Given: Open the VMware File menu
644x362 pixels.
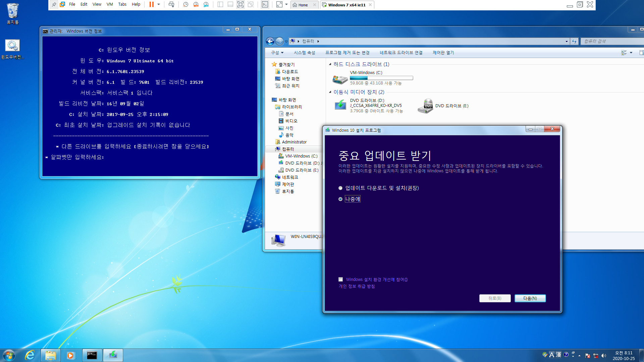Looking at the screenshot, I should coord(72,4).
